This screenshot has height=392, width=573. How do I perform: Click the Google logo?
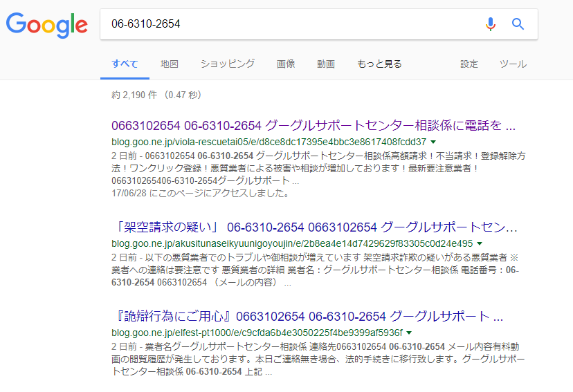click(x=47, y=25)
